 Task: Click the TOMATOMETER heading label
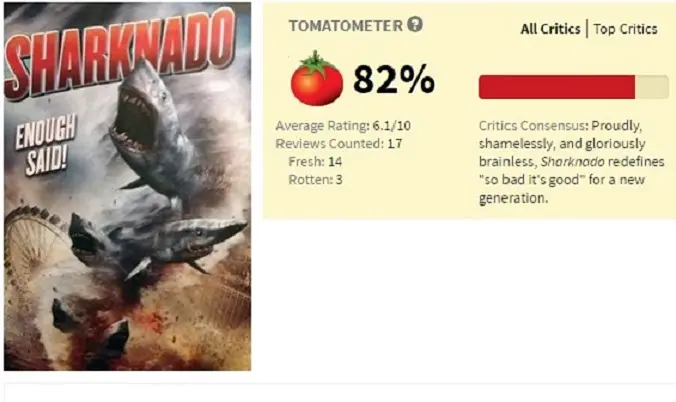[x=345, y=25]
